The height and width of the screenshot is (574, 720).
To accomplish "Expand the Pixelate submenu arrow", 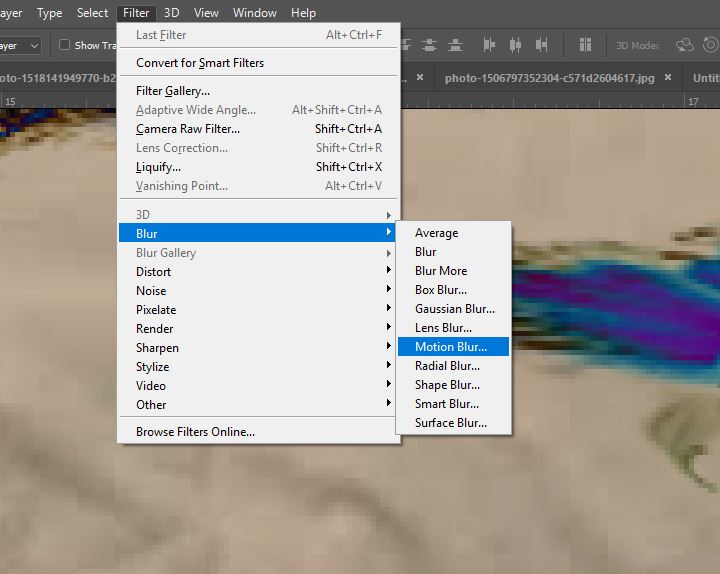I will point(388,308).
